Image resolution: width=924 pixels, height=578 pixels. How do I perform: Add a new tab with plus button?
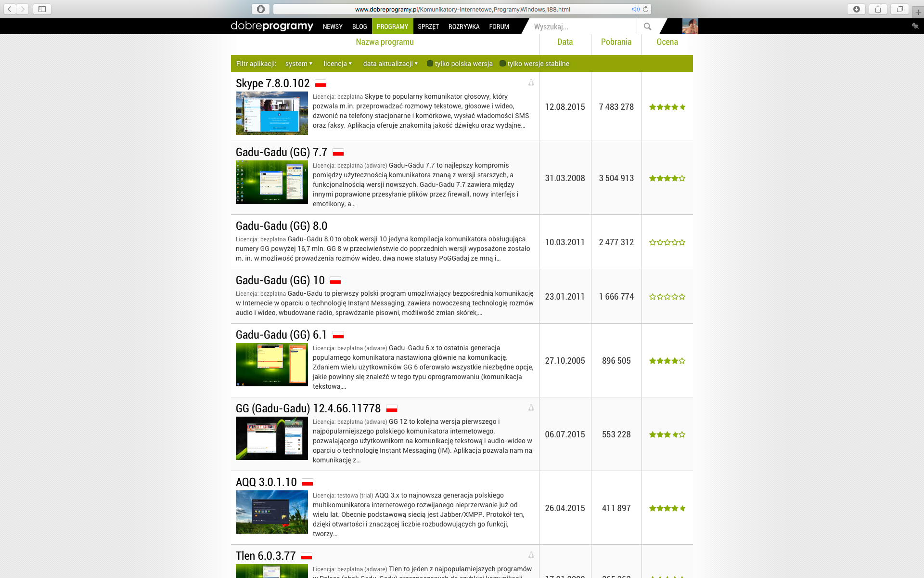pyautogui.click(x=918, y=12)
